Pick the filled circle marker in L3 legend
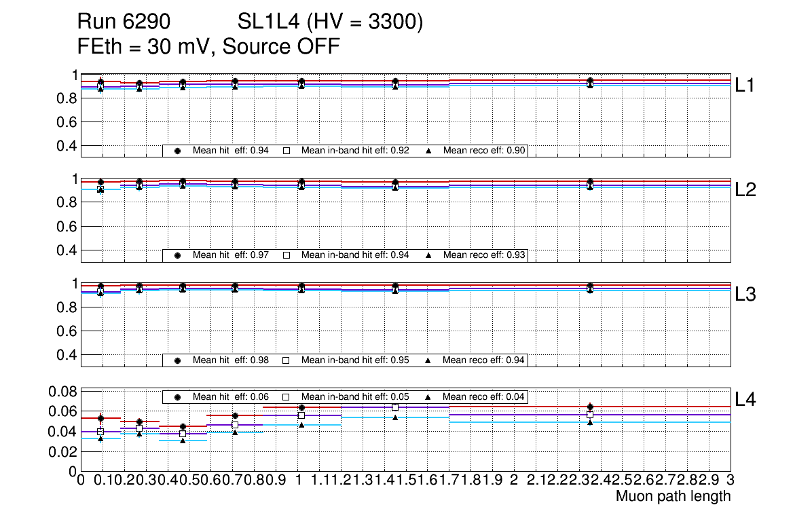Image resolution: width=812 pixels, height=524 pixels. [178, 360]
